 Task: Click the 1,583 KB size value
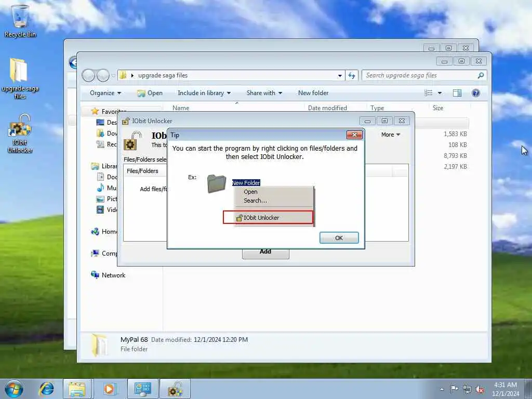455,134
